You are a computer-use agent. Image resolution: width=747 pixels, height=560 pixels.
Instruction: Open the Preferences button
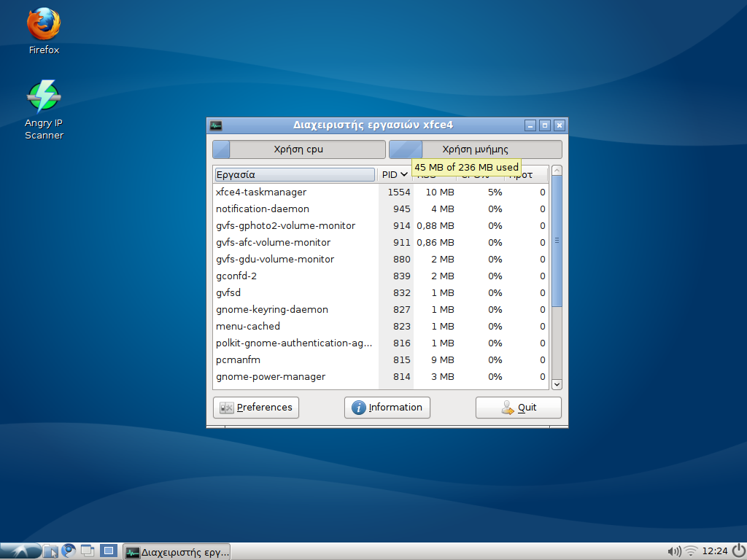point(256,408)
